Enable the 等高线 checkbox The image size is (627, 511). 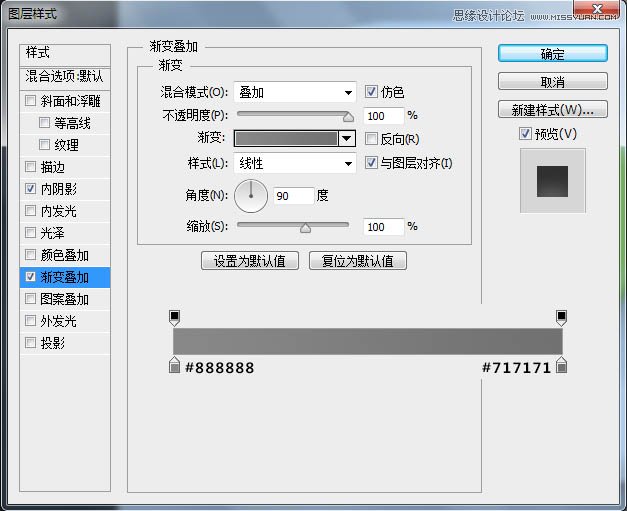click(x=44, y=122)
